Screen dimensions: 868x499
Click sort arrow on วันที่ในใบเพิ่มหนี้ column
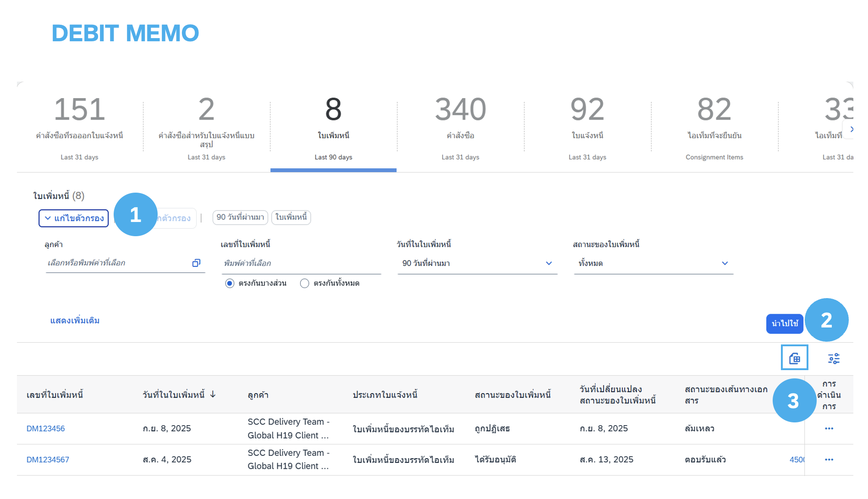(213, 394)
